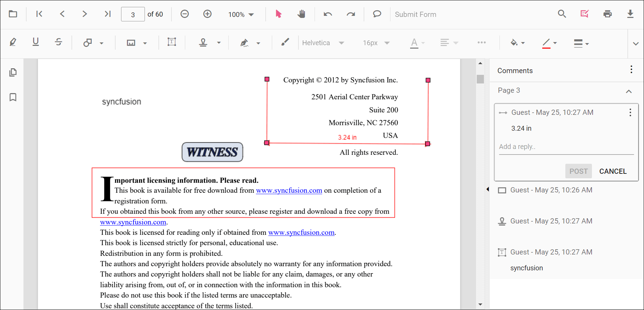644x310 pixels.
Task: Open the font color picker
Action: [x=417, y=43]
